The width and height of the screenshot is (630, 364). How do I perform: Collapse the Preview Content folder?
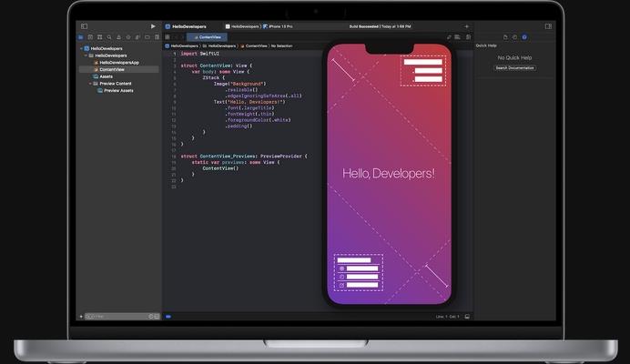90,84
